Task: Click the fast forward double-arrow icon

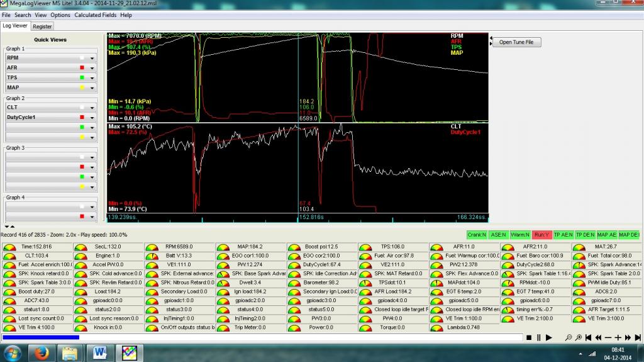Action: click(x=628, y=337)
